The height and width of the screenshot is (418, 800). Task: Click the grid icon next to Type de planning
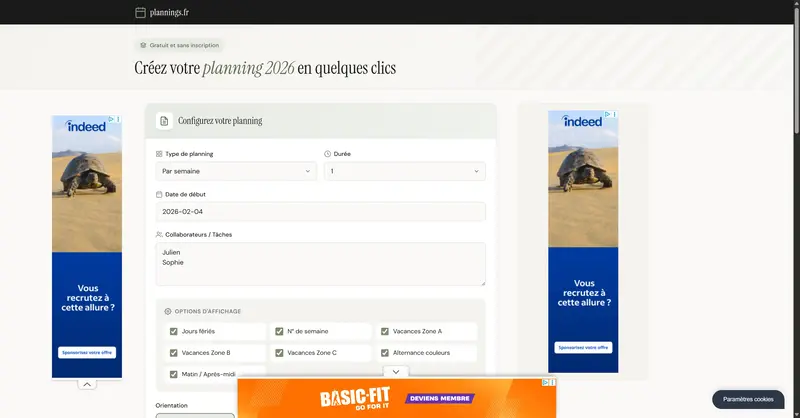(159, 154)
